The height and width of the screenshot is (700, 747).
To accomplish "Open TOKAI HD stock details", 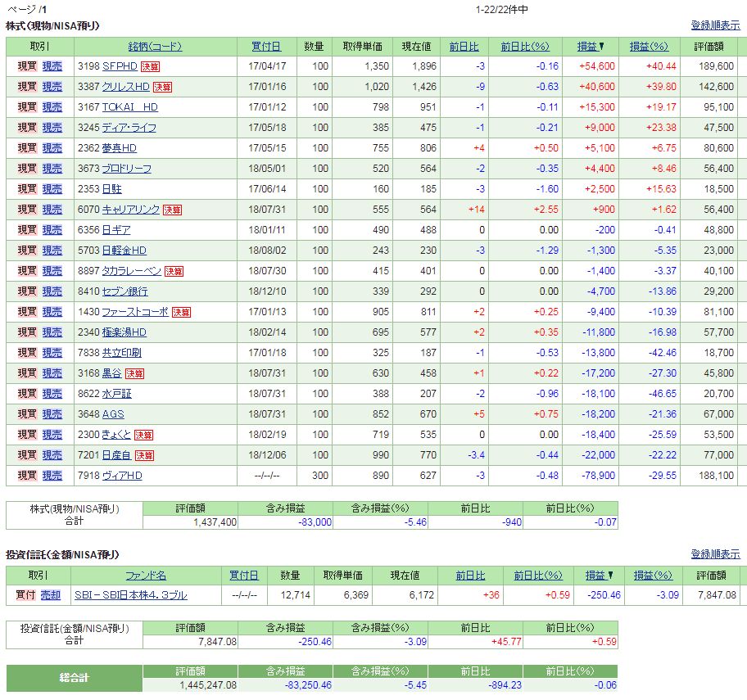I will tap(130, 107).
